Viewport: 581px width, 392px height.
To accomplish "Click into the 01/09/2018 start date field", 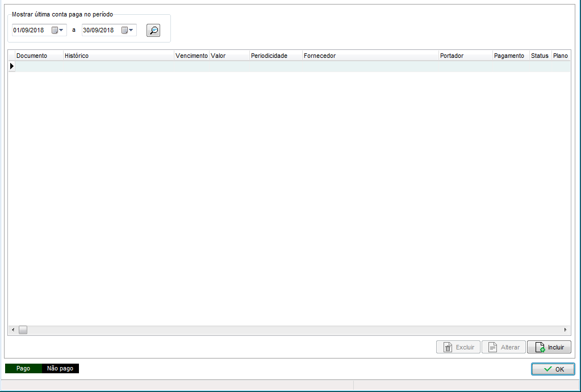I will point(31,31).
